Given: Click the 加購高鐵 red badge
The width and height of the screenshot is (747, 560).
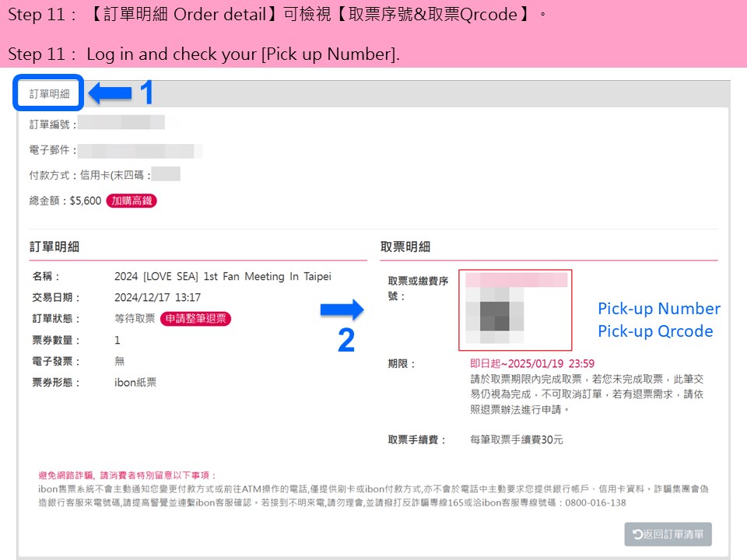Looking at the screenshot, I should click(x=132, y=201).
